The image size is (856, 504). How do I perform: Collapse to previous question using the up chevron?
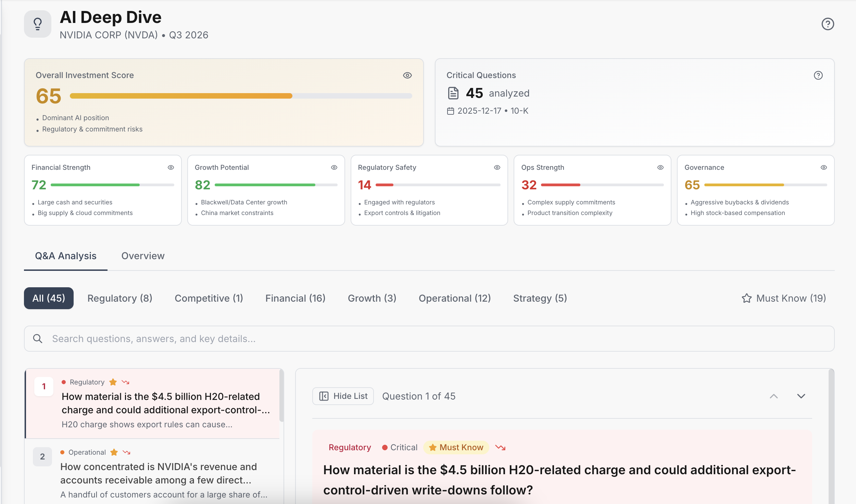pyautogui.click(x=773, y=396)
